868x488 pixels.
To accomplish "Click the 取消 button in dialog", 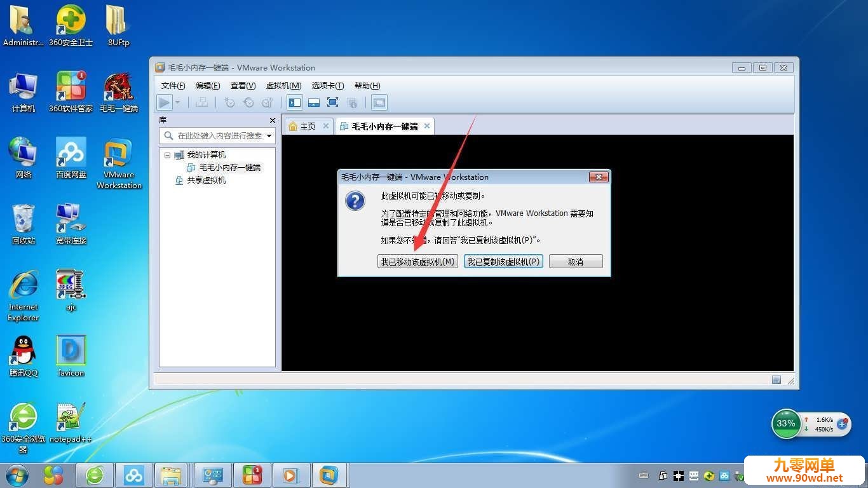I will (576, 262).
